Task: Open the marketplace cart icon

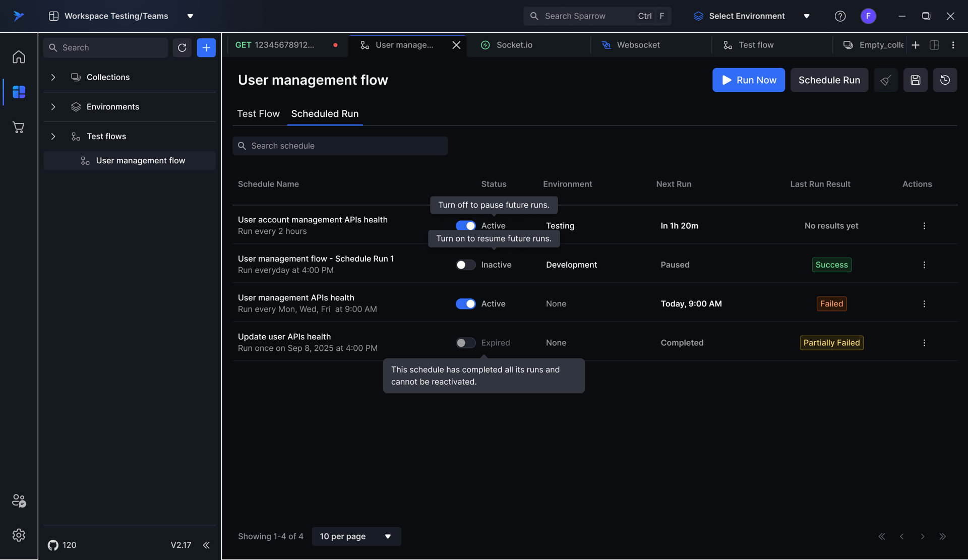Action: [19, 128]
